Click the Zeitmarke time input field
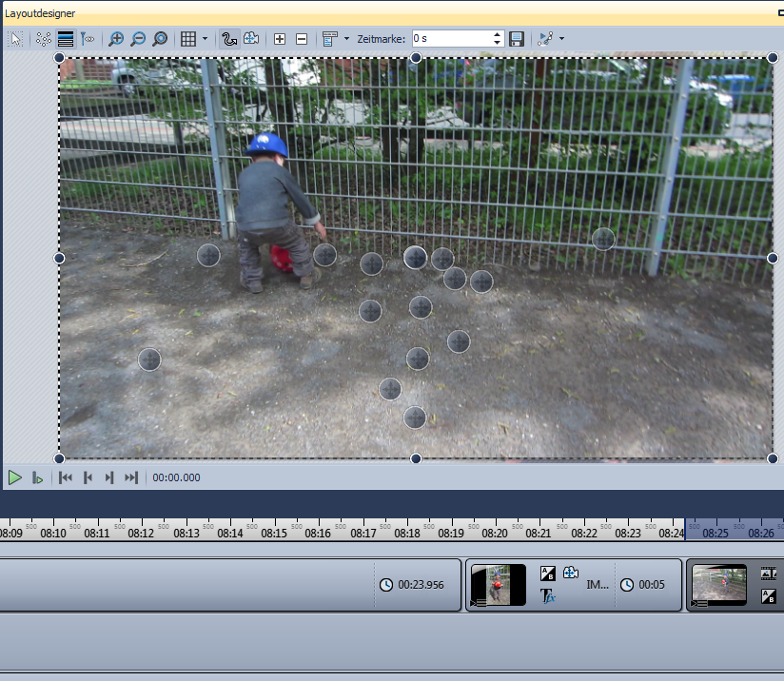784x681 pixels. (451, 39)
